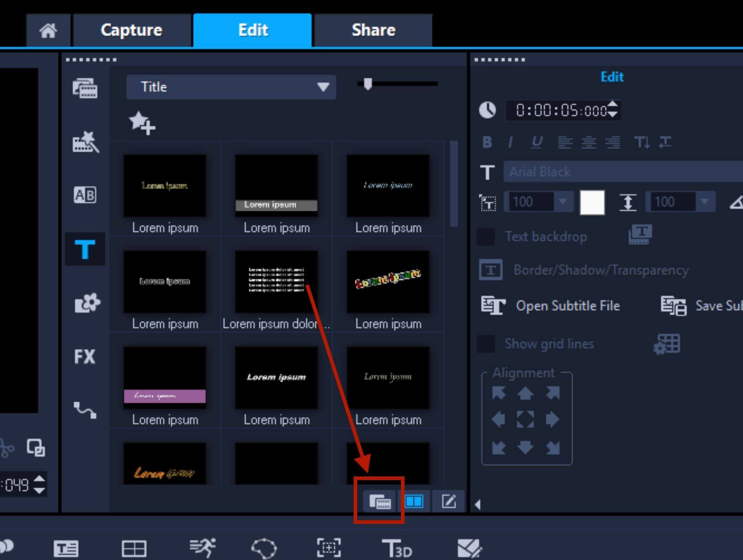Select the Transitions (AB) library icon
The height and width of the screenshot is (560, 743).
[85, 195]
